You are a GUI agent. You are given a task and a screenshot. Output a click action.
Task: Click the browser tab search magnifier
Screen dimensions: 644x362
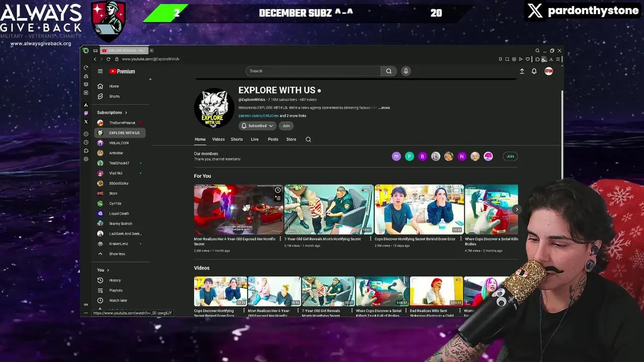pyautogui.click(x=537, y=50)
